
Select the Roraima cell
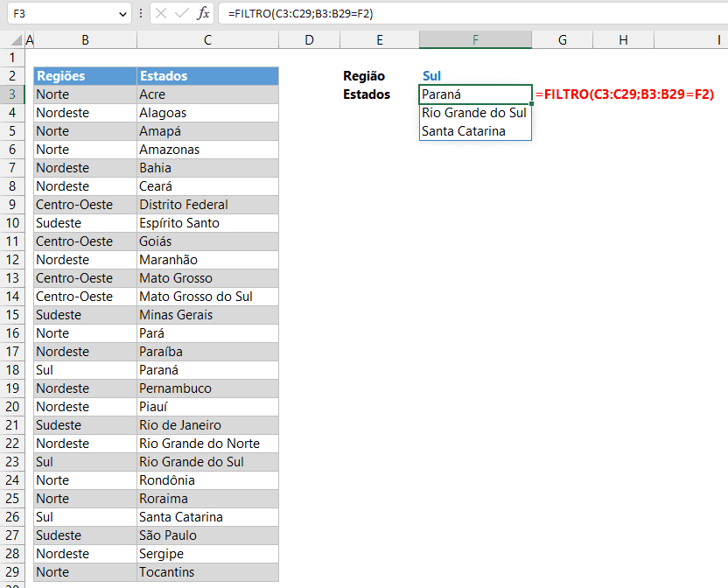207,499
